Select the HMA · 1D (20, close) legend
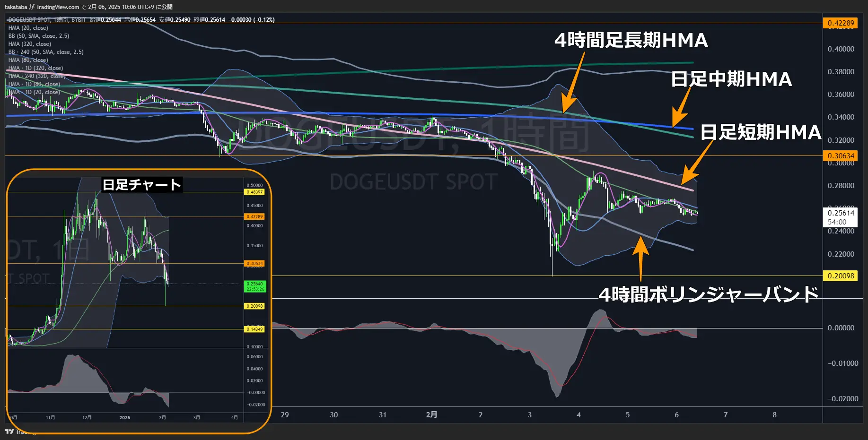868x440 pixels. pyautogui.click(x=34, y=92)
